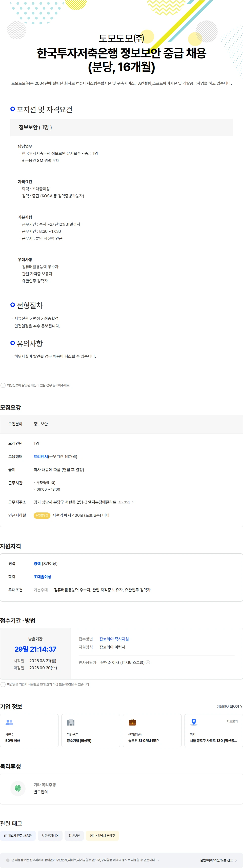Expand the copyright notice with its chevron
This screenshot has width=243, height=868.
click(x=158, y=860)
